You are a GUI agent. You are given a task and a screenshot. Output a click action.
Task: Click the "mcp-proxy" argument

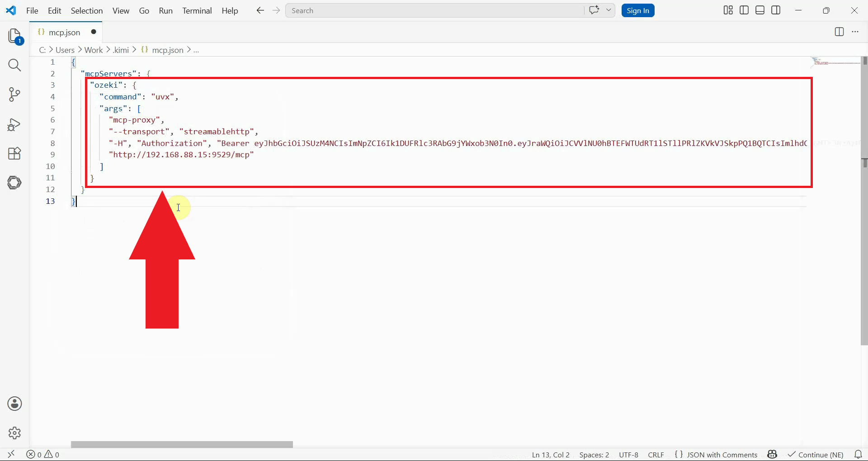[x=134, y=120]
